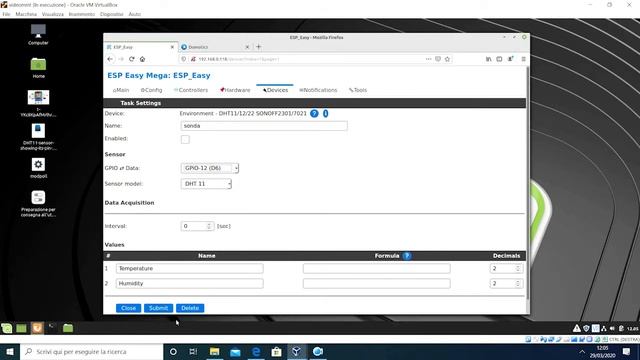Click the Humidity formula field
Viewport: 640px width, 360px height.
pos(377,283)
